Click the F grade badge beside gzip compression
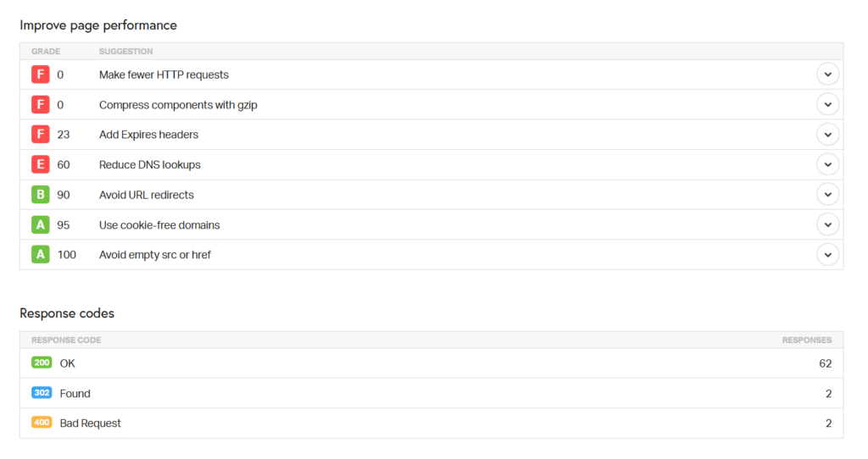 tap(41, 105)
